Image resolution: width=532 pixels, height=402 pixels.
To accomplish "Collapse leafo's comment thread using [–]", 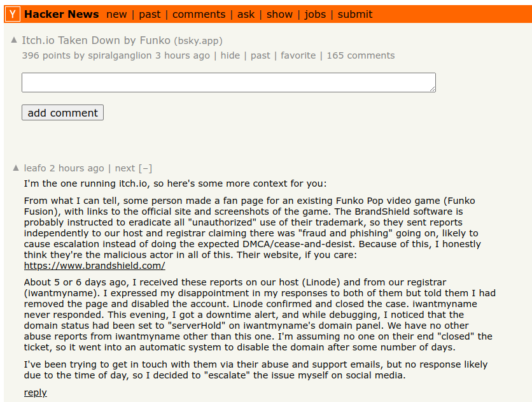I will 145,168.
